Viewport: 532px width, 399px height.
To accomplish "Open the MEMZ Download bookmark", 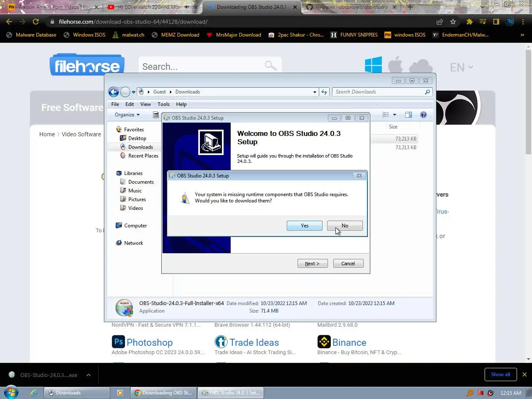I will [175, 35].
